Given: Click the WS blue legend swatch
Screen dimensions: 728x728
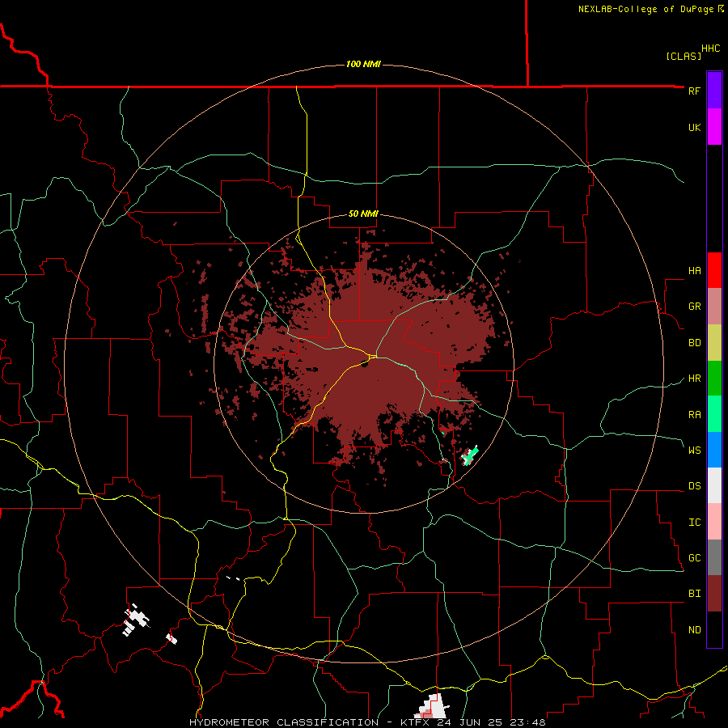Looking at the screenshot, I should tap(714, 450).
